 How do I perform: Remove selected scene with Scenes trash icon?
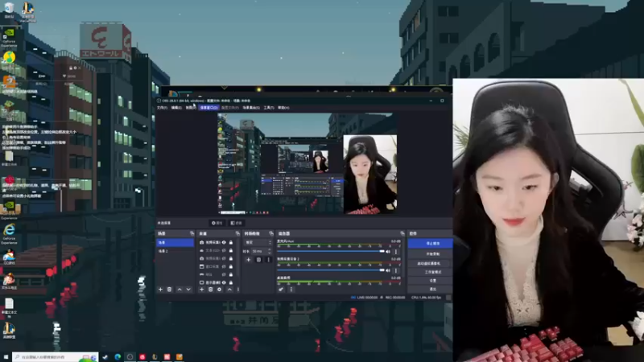pos(169,290)
